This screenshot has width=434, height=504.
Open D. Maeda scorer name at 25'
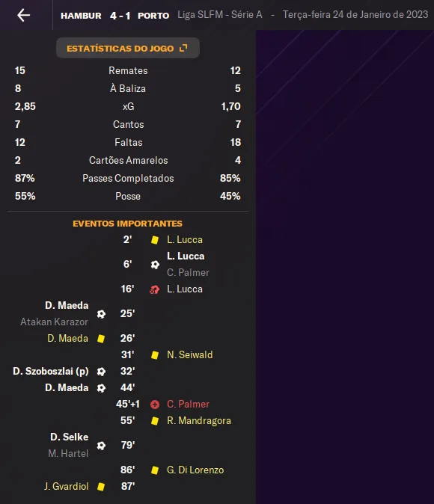coord(67,305)
